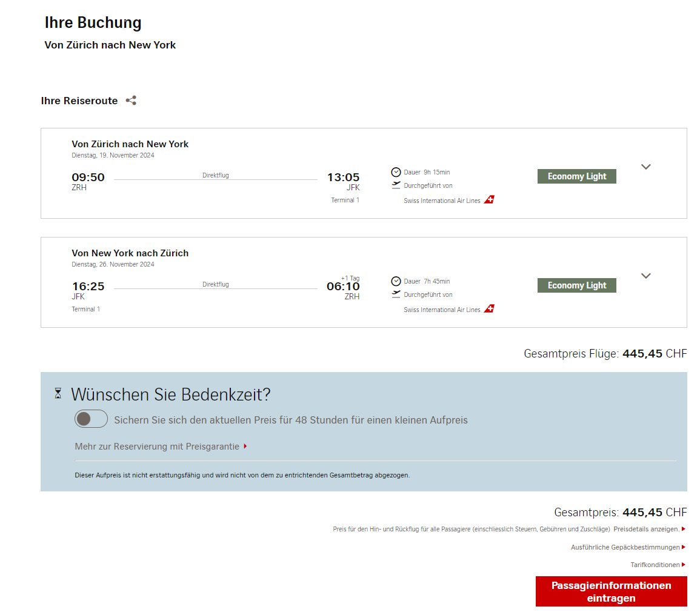Click the Terminal 1 label under the JFK arrival
This screenshot has height=615, width=700.
tap(345, 200)
